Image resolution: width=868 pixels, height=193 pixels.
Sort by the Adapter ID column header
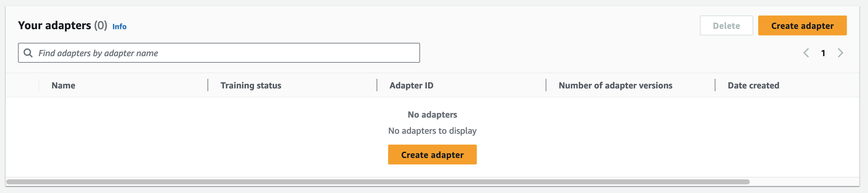coord(411,85)
